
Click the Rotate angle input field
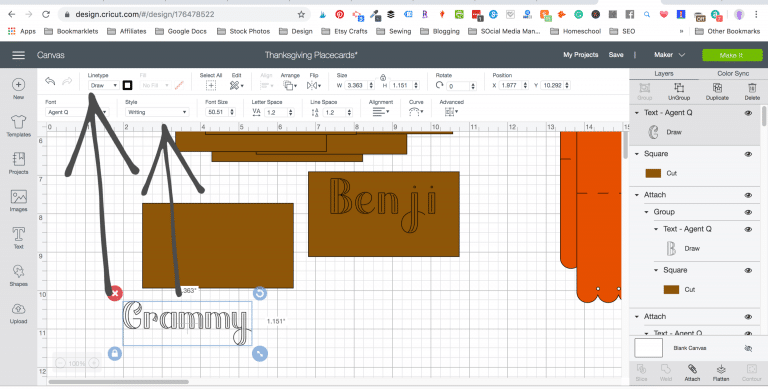tap(458, 86)
